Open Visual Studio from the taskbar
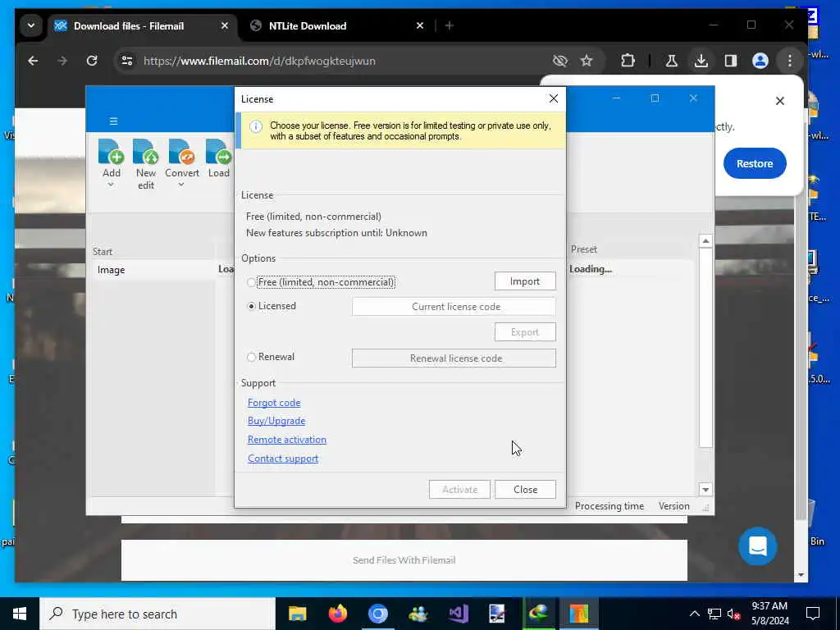The width and height of the screenshot is (840, 630). (x=458, y=614)
